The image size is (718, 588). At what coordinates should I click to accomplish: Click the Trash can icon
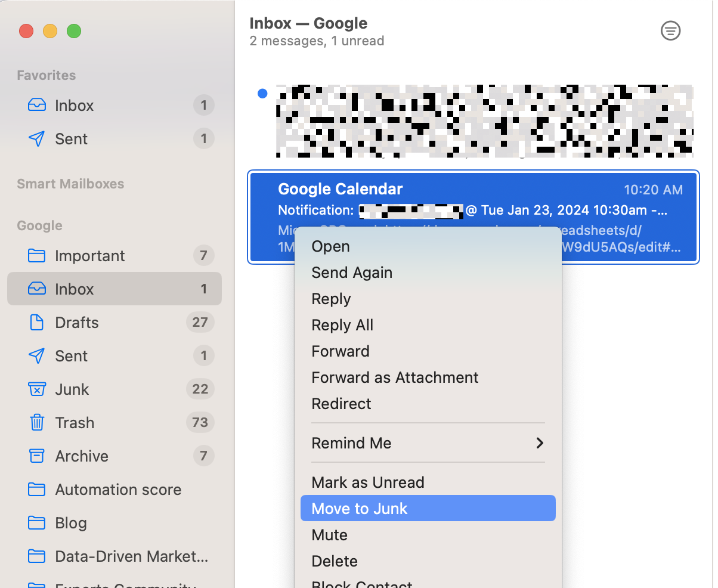click(36, 423)
